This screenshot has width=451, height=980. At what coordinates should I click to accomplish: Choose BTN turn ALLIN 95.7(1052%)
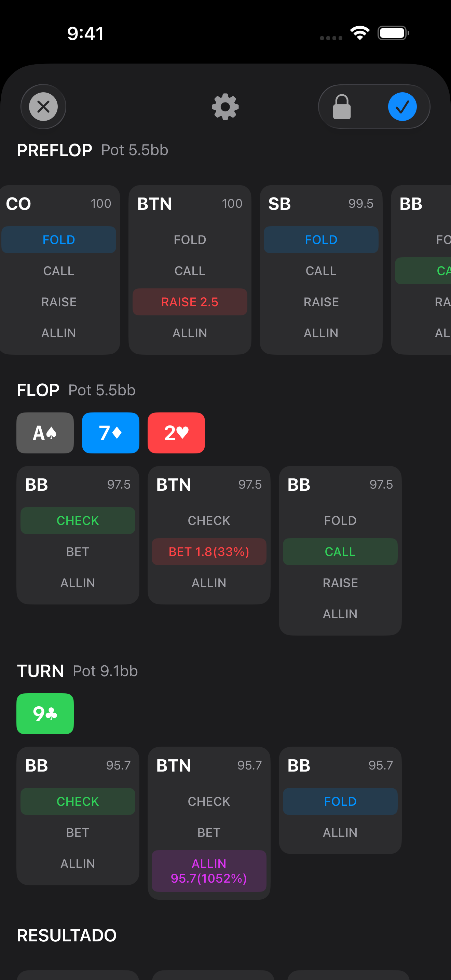tap(209, 871)
